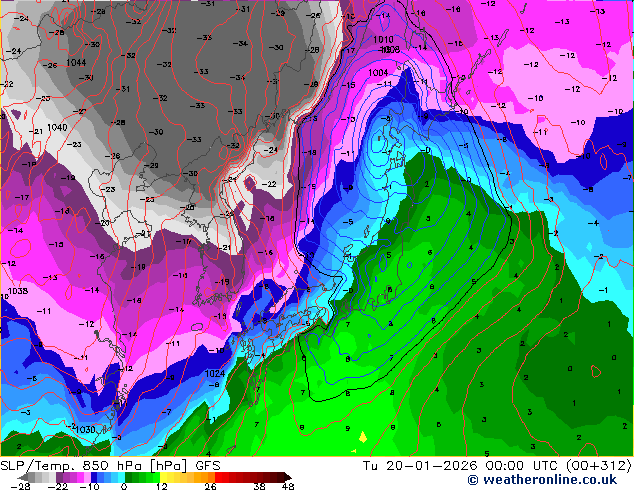Image resolution: width=634 pixels, height=490 pixels.
Task: Click the 1004 pressure label
Action: click(x=378, y=72)
